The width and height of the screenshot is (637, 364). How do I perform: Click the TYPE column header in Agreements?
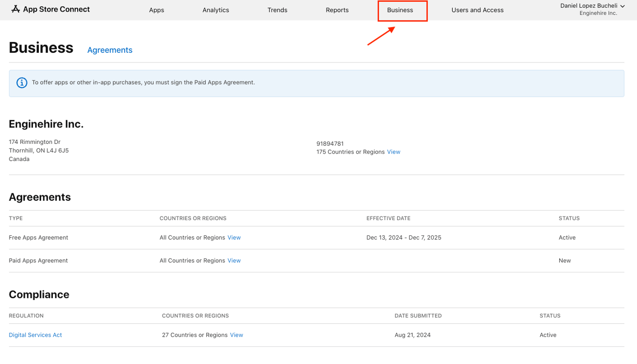coord(16,218)
